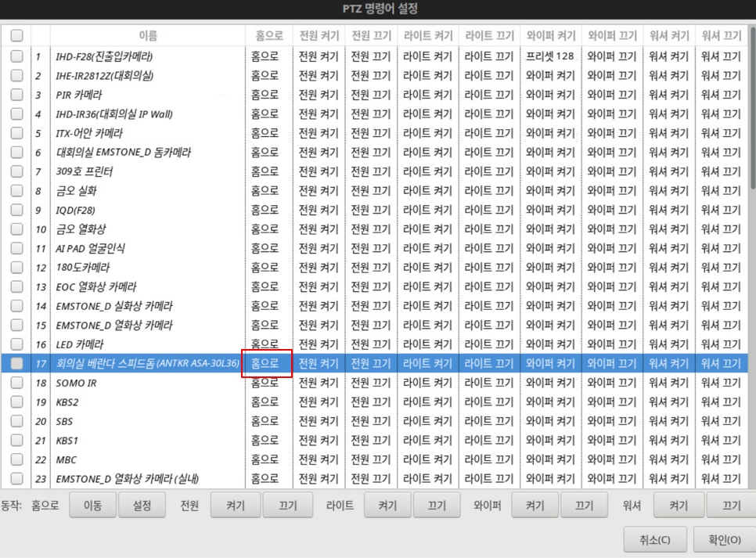
Task: Select the SOMO IR camera row name
Action: point(76,383)
